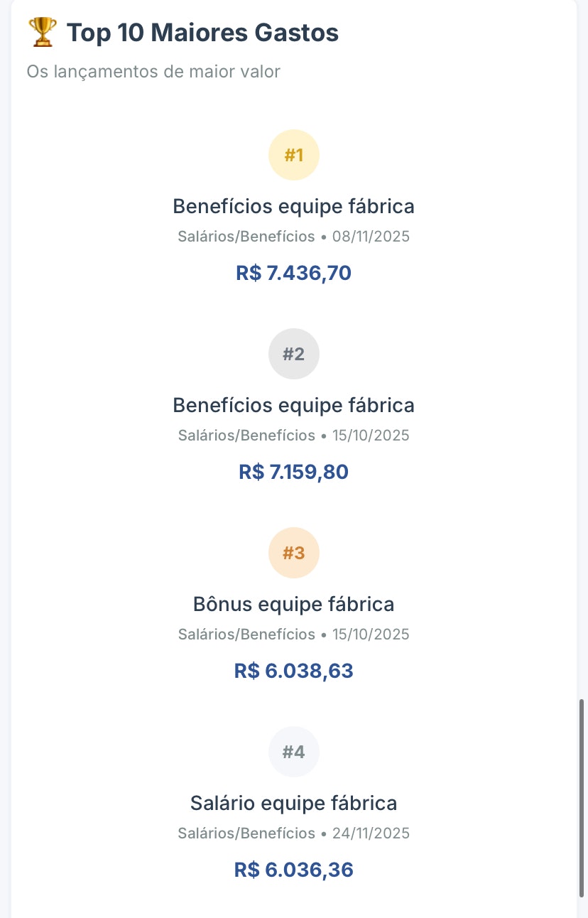
Task: Tap the orange #3 rank badge
Action: (x=294, y=553)
